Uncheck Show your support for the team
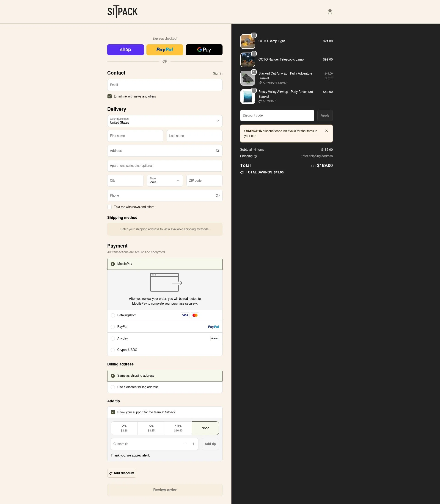Viewport: 440px width, 504px height. pyautogui.click(x=113, y=412)
